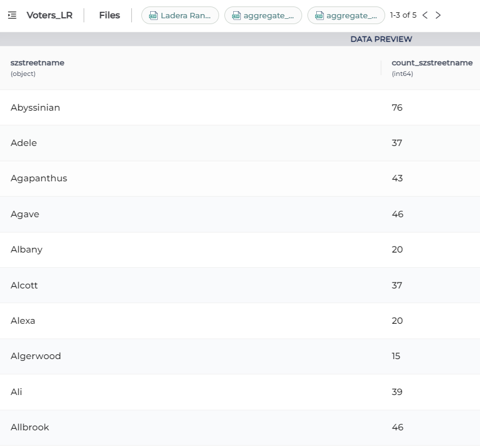Click the count value 15 for Algerwood

[396, 356]
